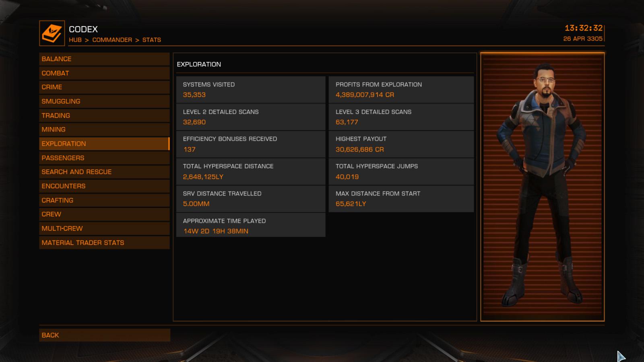The width and height of the screenshot is (644, 362).
Task: Select the Systems Visited stat tile
Action: 251,90
